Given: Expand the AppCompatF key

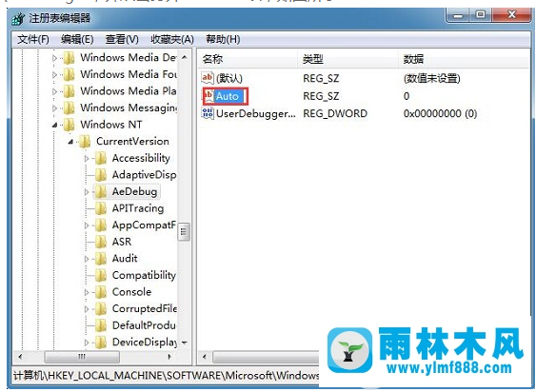Looking at the screenshot, I should click(86, 225).
